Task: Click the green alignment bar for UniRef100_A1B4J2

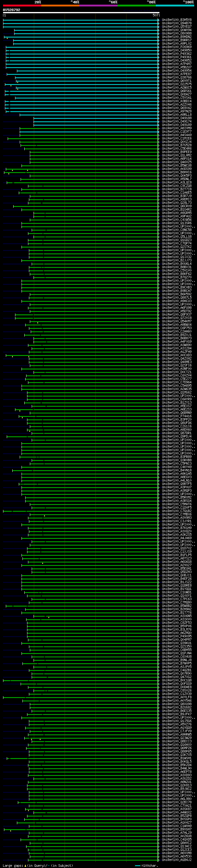Action: click(x=93, y=860)
